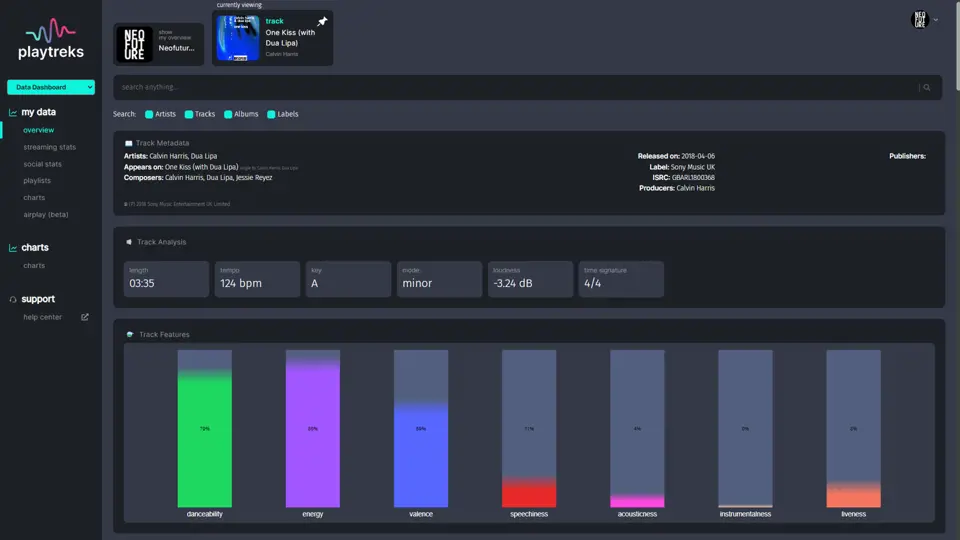Click the Track Analysis icon

129,242
